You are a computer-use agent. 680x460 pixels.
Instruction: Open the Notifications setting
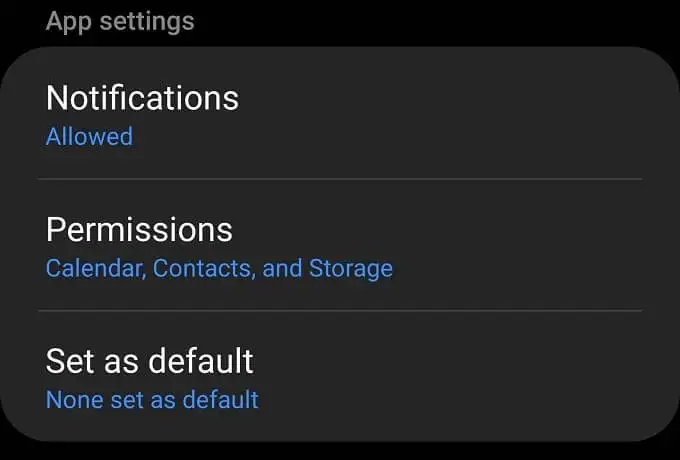tap(340, 114)
